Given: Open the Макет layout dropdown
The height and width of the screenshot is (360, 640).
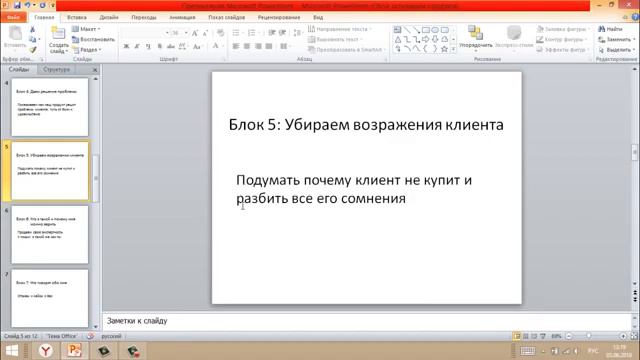Looking at the screenshot, I should (86, 29).
